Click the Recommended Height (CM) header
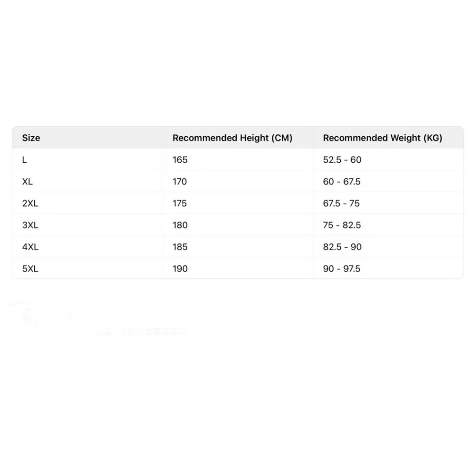 (232, 138)
